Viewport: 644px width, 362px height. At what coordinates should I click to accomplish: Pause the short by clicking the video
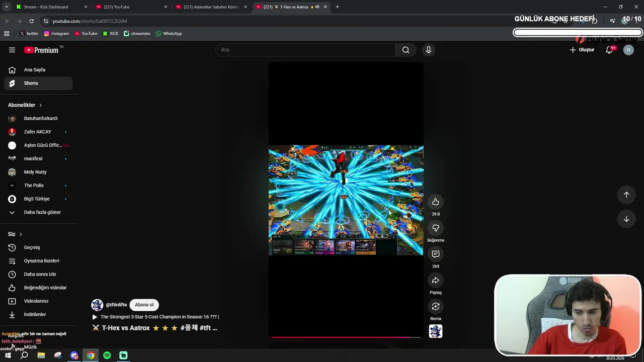click(x=346, y=200)
